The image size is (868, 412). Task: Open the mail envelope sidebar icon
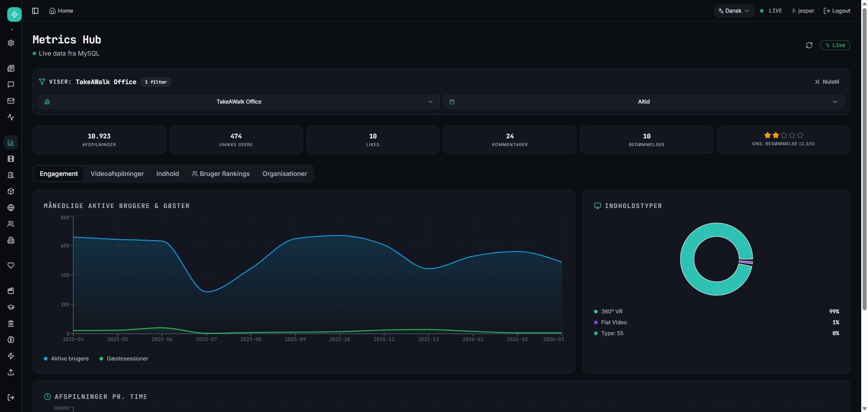[x=11, y=101]
